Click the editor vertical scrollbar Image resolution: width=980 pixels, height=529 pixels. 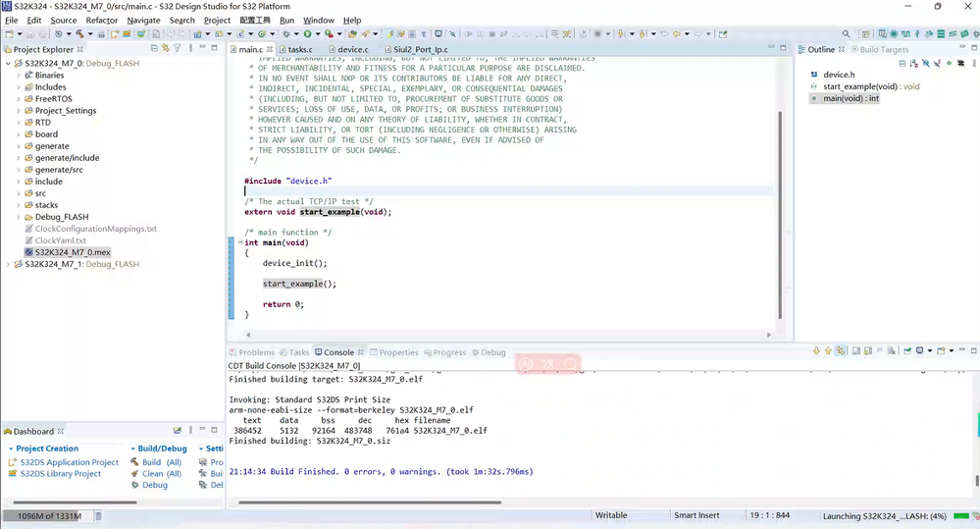[779, 215]
